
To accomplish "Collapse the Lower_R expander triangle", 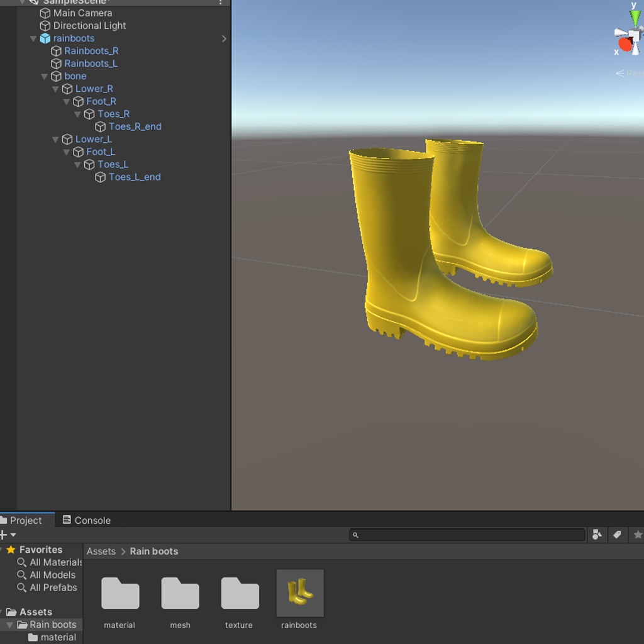I will pyautogui.click(x=55, y=89).
